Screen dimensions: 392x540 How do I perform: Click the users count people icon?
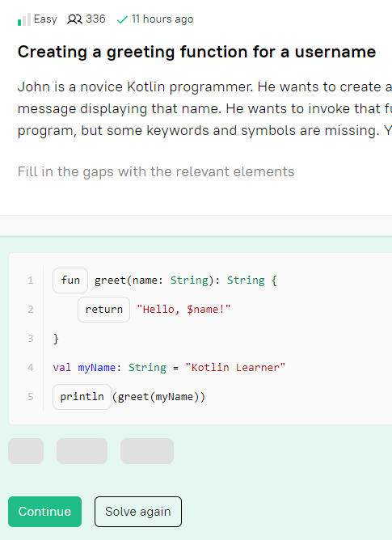(74, 19)
